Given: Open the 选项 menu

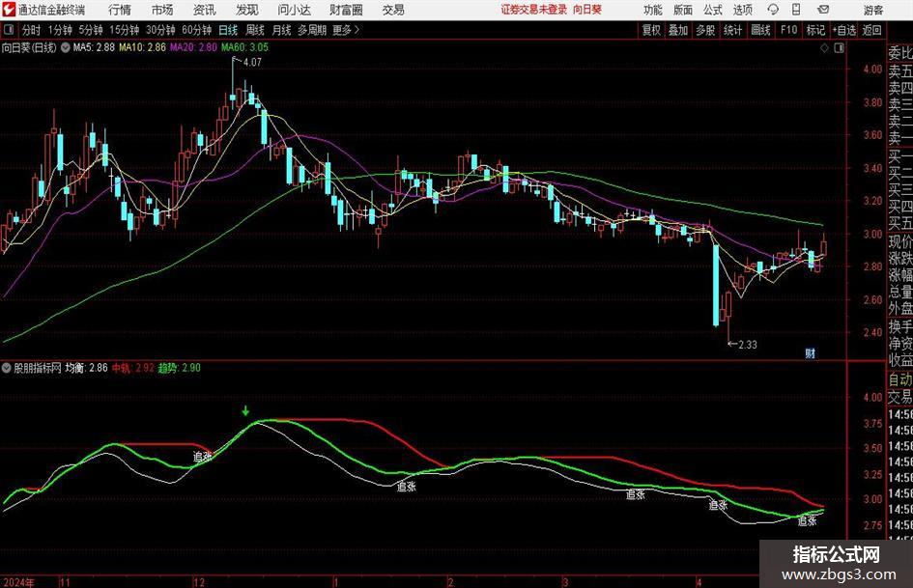Looking at the screenshot, I should [x=742, y=10].
